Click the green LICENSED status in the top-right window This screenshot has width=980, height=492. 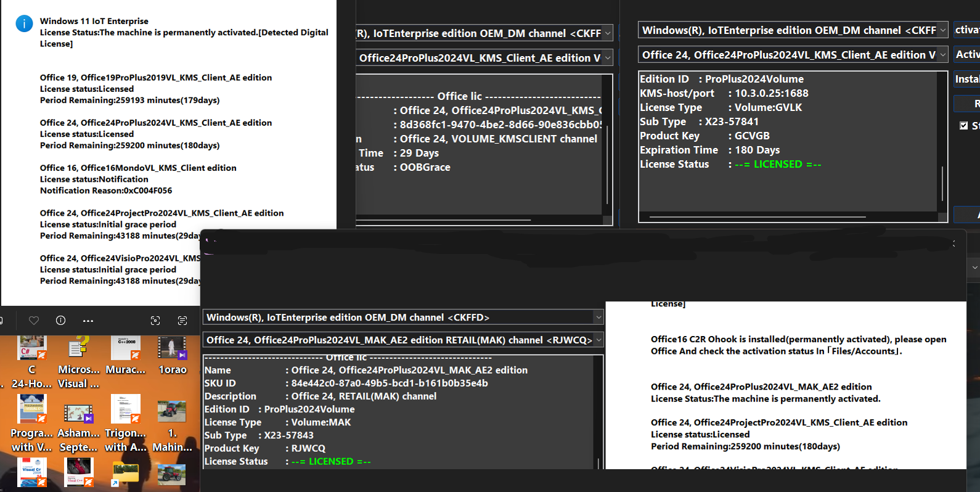(778, 164)
